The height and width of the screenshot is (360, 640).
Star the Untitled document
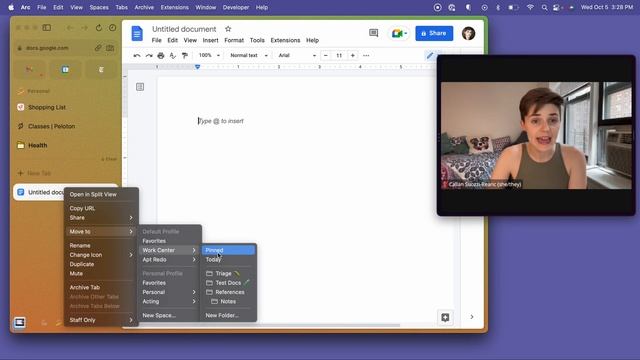[228, 29]
